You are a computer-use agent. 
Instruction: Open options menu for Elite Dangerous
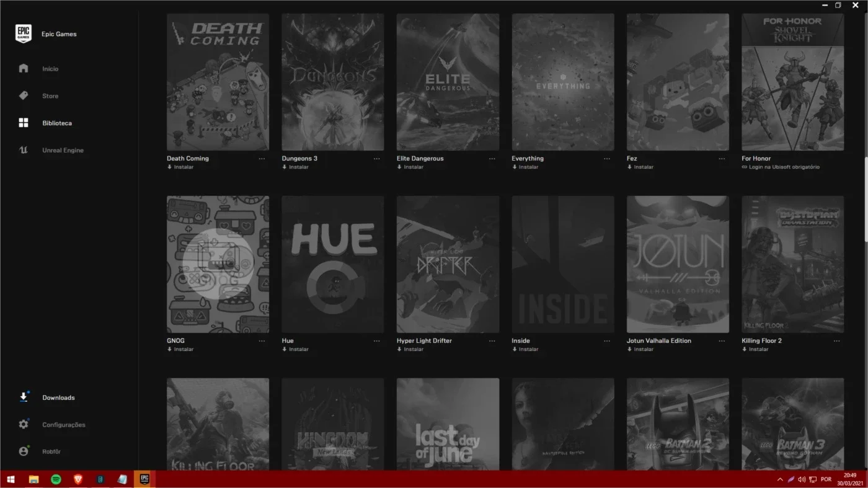tap(492, 159)
